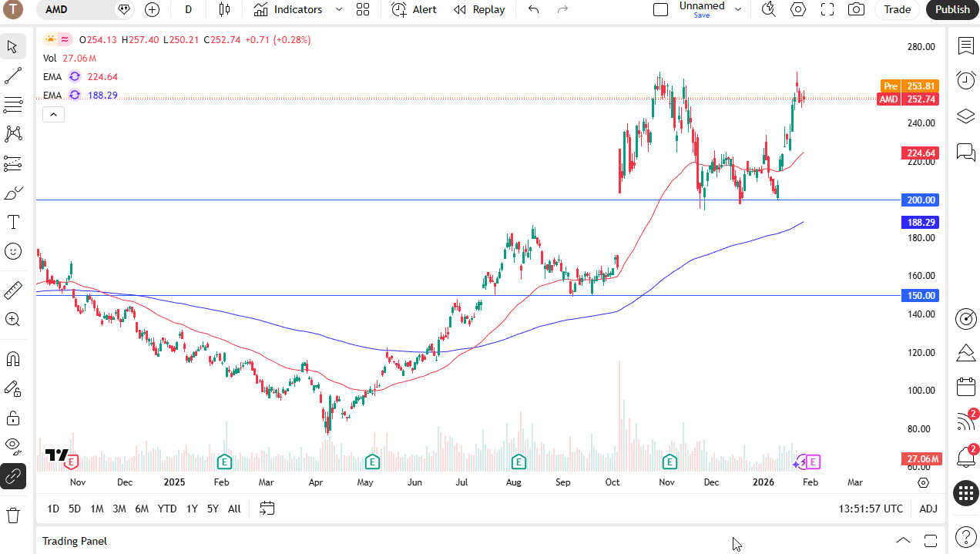
Task: Open chart settings hexagon icon
Action: click(798, 9)
